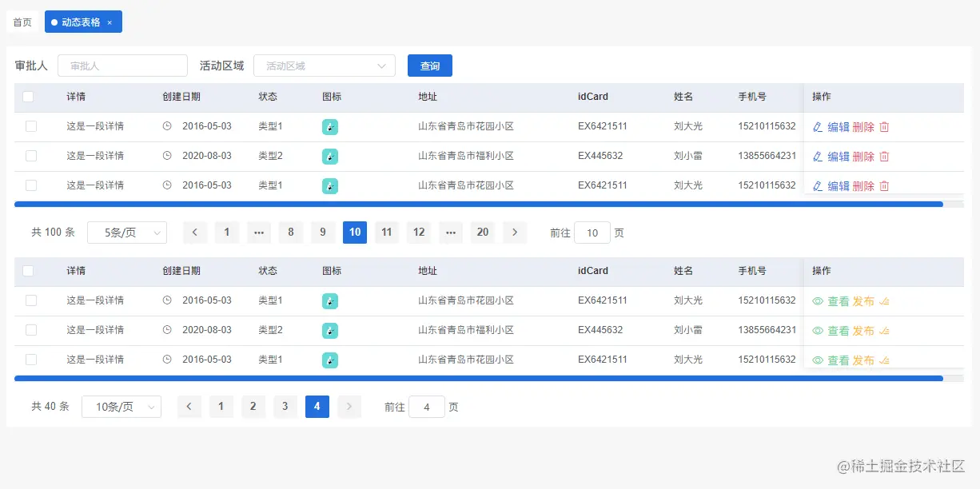The height and width of the screenshot is (489, 980).
Task: Toggle select-all checkbox in 查看/发布 table header
Action: click(28, 271)
